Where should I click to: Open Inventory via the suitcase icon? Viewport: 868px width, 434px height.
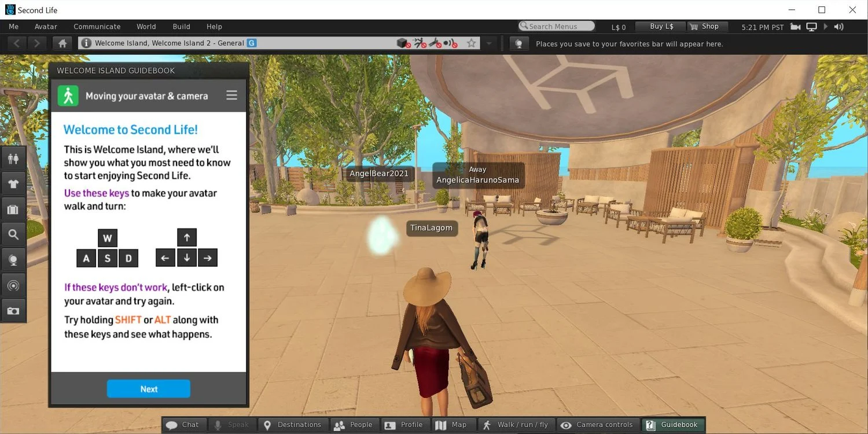[13, 209]
